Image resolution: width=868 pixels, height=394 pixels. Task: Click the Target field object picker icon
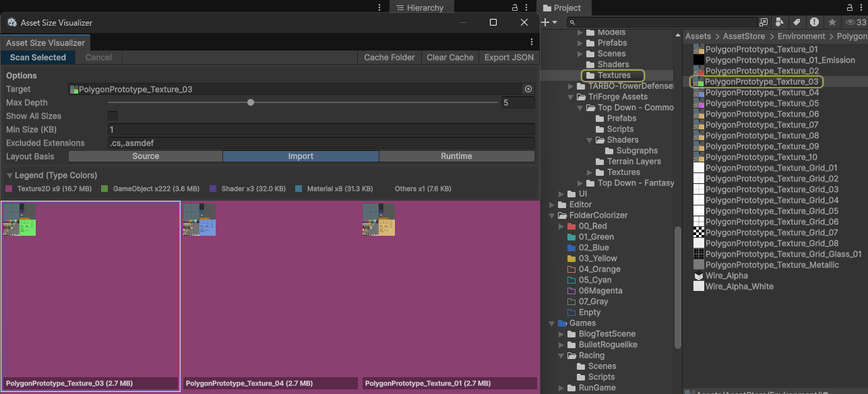pos(528,88)
